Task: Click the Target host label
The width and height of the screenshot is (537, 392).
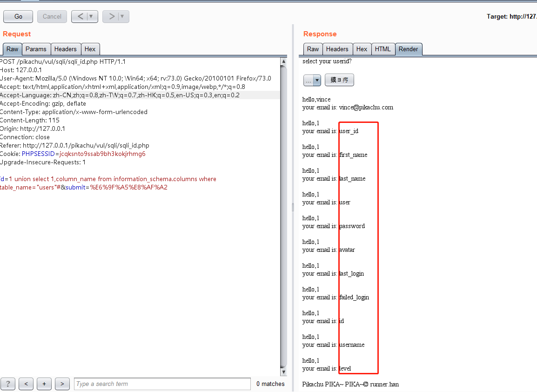Action: pyautogui.click(x=512, y=16)
